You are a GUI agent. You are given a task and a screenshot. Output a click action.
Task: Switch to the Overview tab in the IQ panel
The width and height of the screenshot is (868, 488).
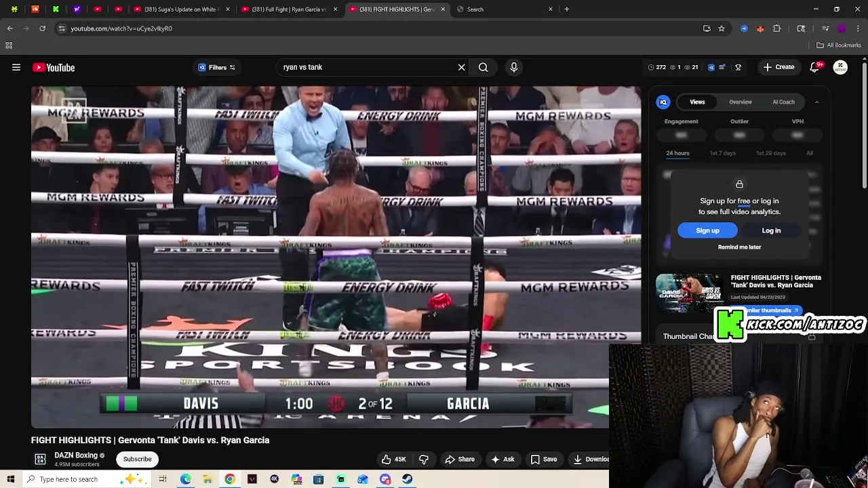741,102
